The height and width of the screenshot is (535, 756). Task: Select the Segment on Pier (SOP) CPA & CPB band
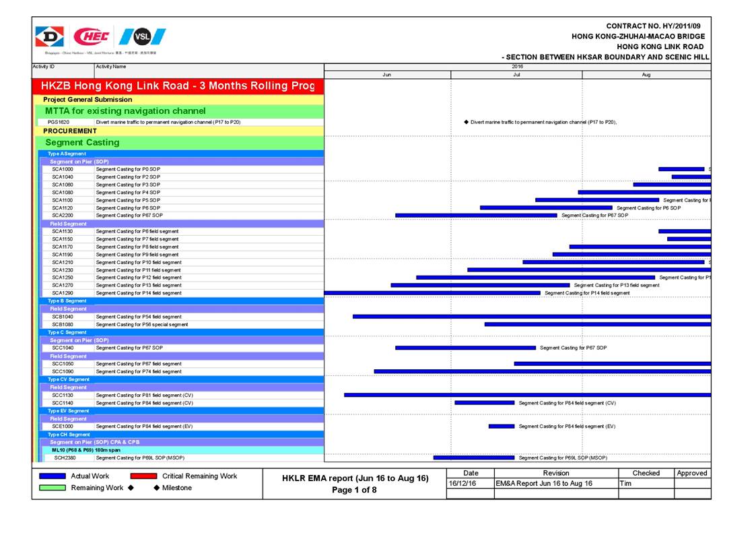182,443
